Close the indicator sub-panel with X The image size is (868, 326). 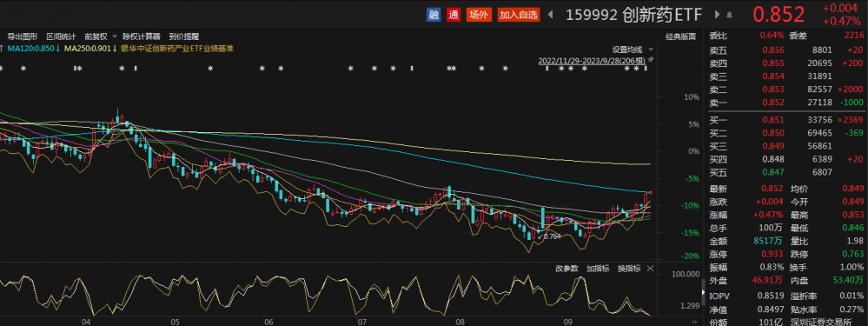point(651,269)
